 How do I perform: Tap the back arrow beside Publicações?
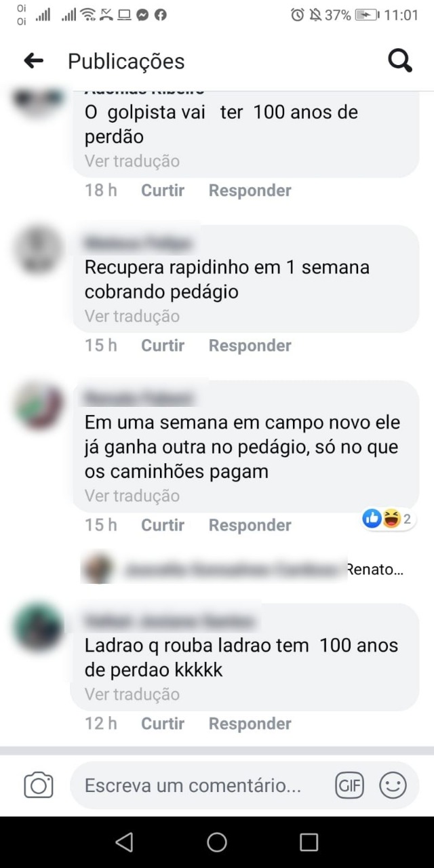click(34, 61)
